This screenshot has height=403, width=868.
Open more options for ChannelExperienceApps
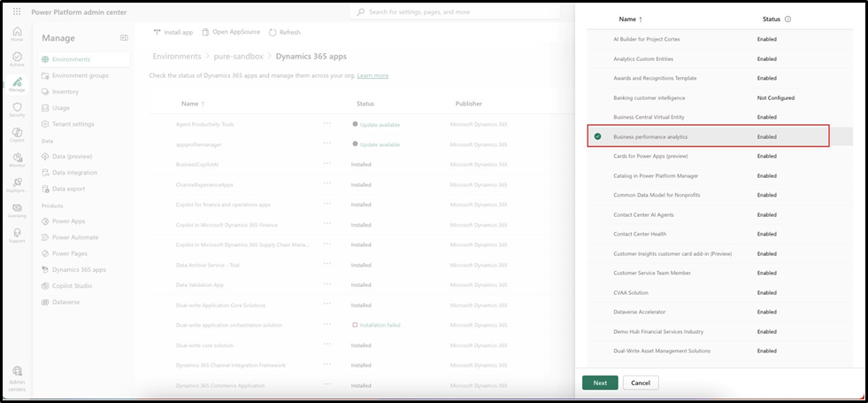pyautogui.click(x=327, y=183)
